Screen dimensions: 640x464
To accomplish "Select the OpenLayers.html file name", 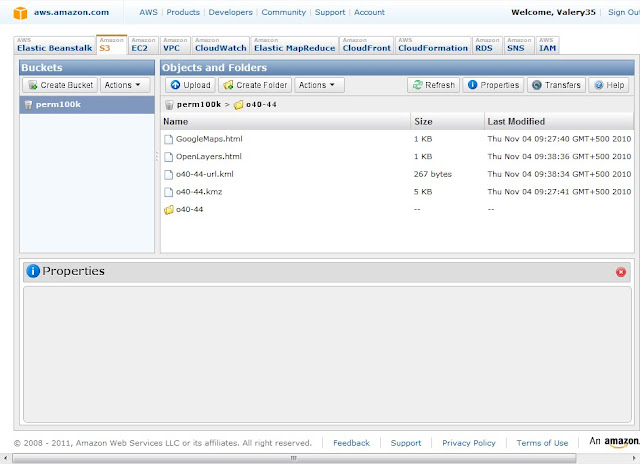I will click(209, 157).
